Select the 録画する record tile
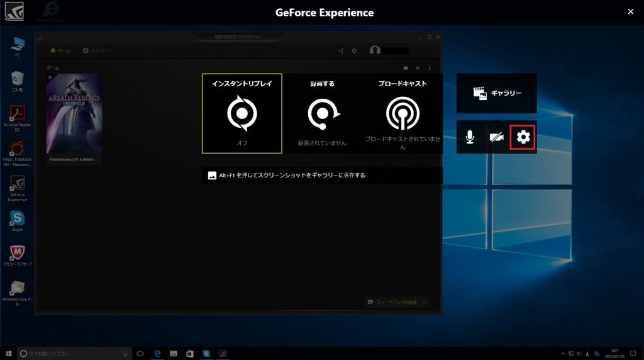 [x=323, y=113]
